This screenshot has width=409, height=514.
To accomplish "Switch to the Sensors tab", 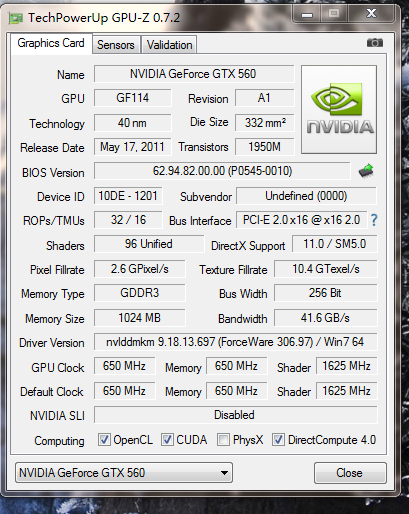I will coord(116,45).
